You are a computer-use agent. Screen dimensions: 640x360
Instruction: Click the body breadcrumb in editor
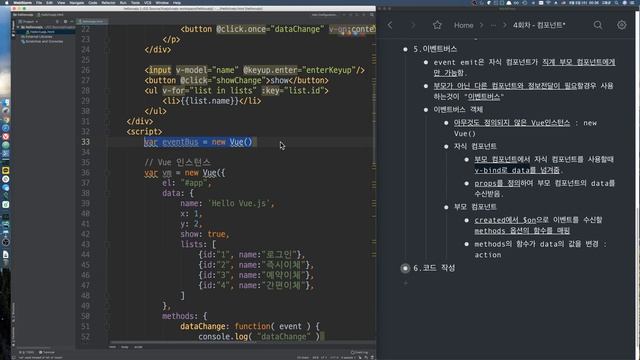(125, 347)
